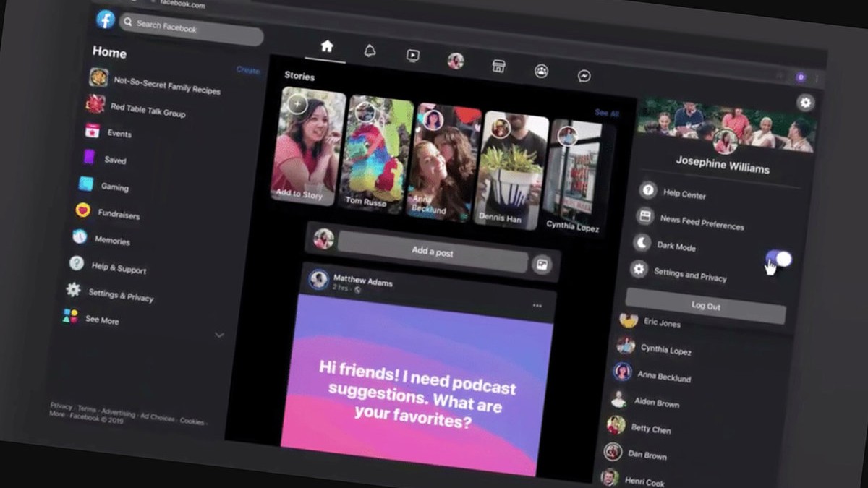Open the Marketplace storefront tab
Screen dimensions: 868x488
(x=498, y=66)
